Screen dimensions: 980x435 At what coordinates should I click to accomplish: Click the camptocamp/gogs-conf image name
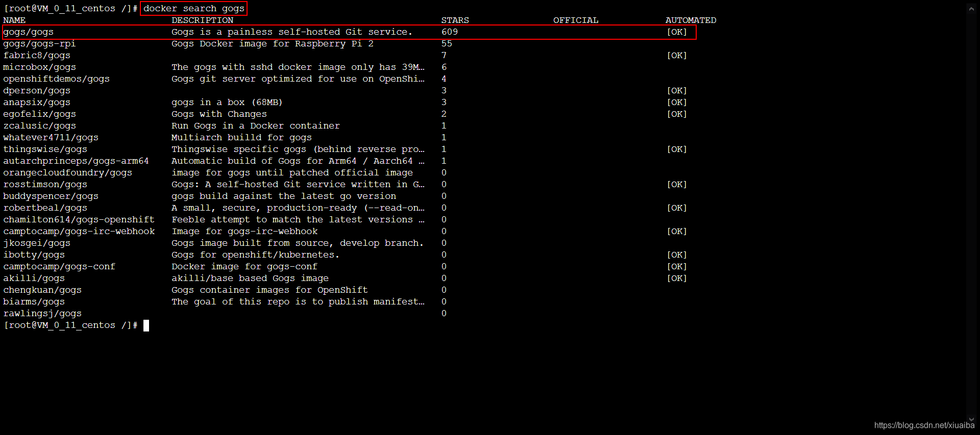click(x=59, y=267)
